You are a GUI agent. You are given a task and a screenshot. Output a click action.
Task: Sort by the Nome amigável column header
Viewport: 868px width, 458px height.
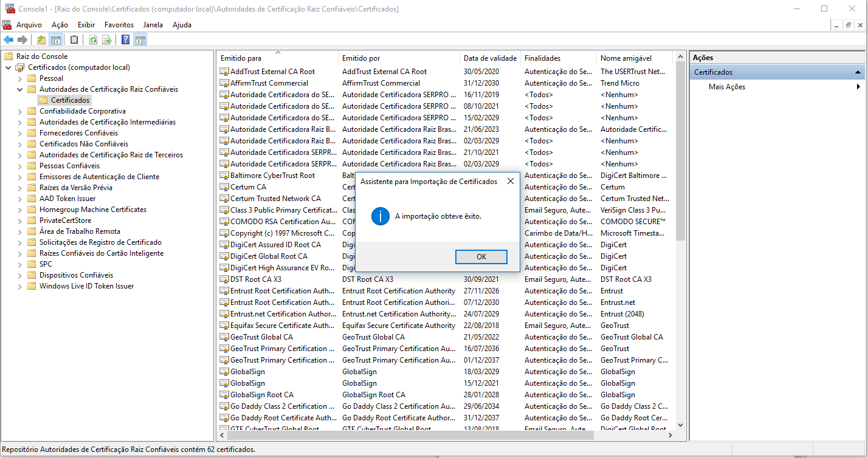click(x=635, y=58)
